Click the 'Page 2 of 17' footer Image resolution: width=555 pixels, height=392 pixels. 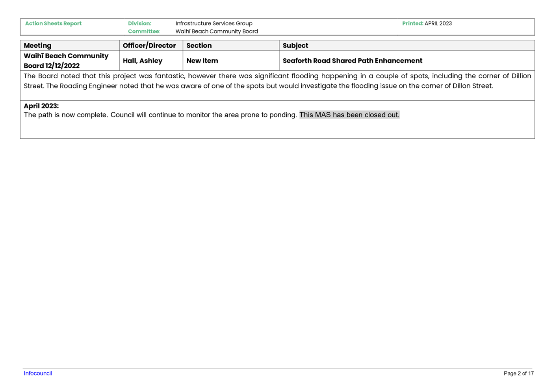[x=518, y=374]
